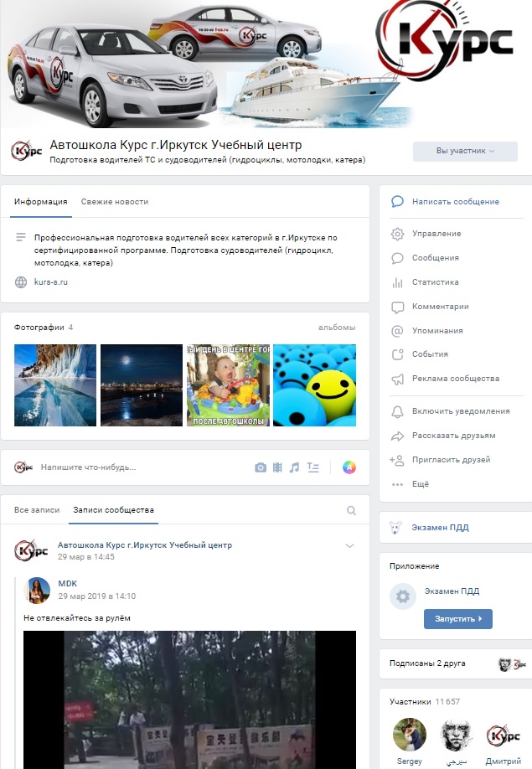This screenshot has width=532, height=769.
Task: Open member Дмитрий's profile avatar
Action: click(503, 735)
